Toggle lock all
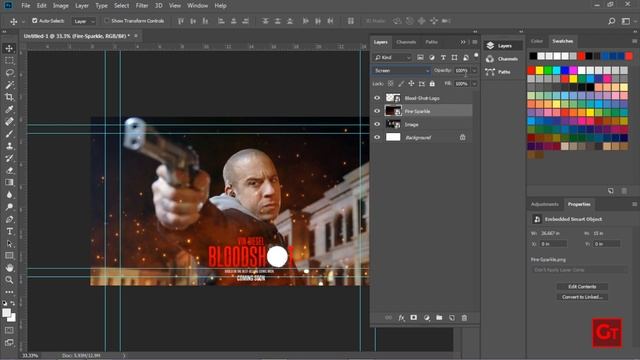Image resolution: width=640 pixels, height=360 pixels. [x=432, y=84]
